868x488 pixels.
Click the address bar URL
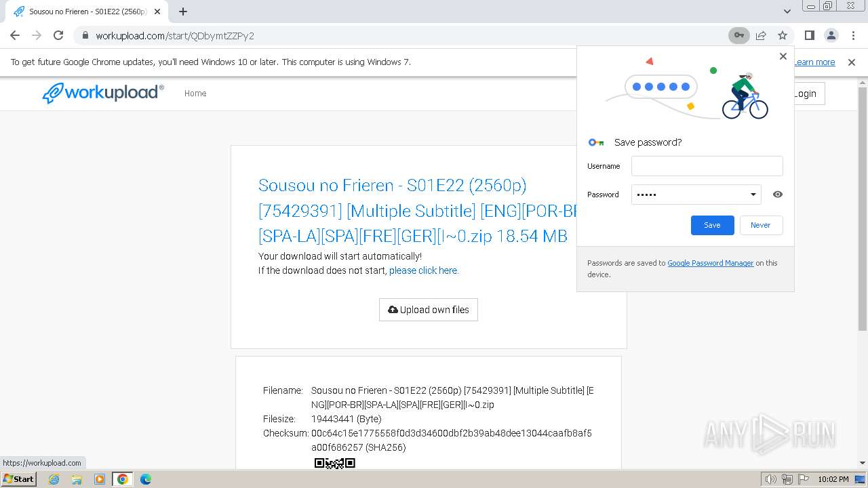point(175,36)
